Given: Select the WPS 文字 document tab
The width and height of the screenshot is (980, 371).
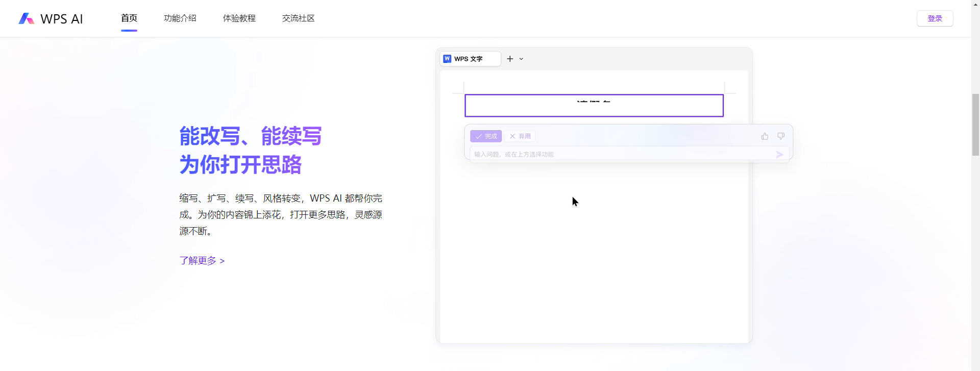Looking at the screenshot, I should [470, 59].
